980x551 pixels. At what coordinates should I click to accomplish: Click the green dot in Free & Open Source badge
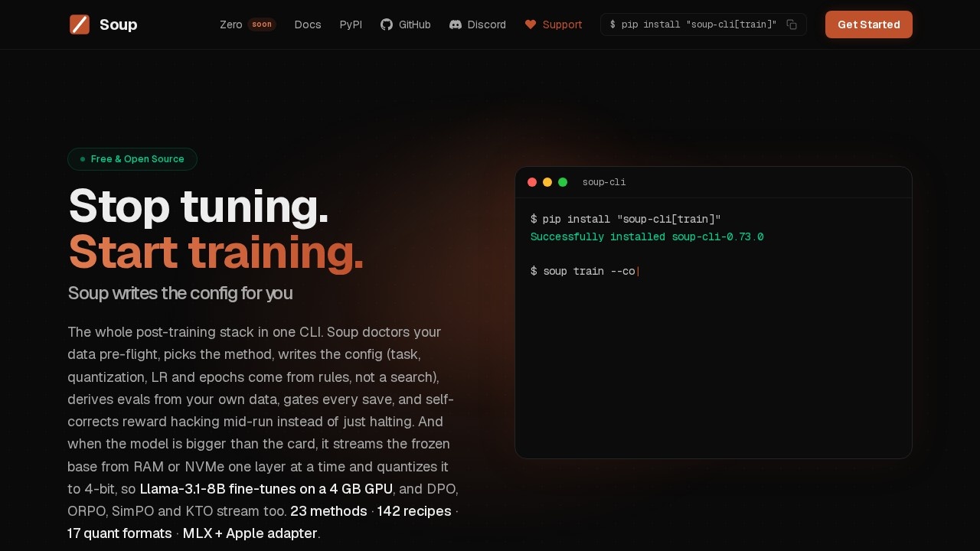[x=83, y=159]
